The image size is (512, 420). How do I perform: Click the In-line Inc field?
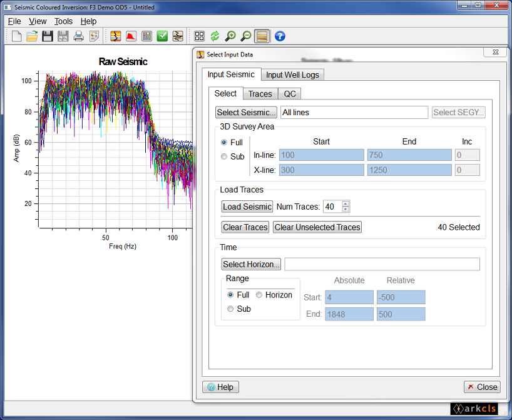click(x=468, y=155)
